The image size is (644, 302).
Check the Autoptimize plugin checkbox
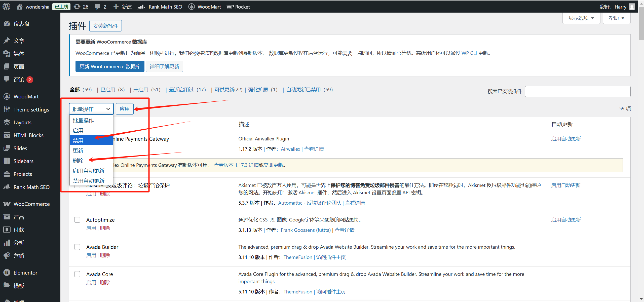coord(77,220)
